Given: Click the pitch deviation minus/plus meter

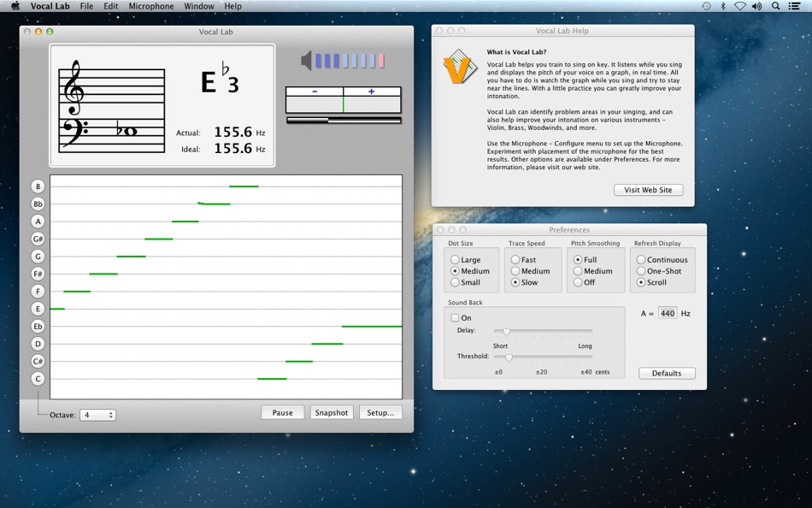Looking at the screenshot, I should (344, 100).
